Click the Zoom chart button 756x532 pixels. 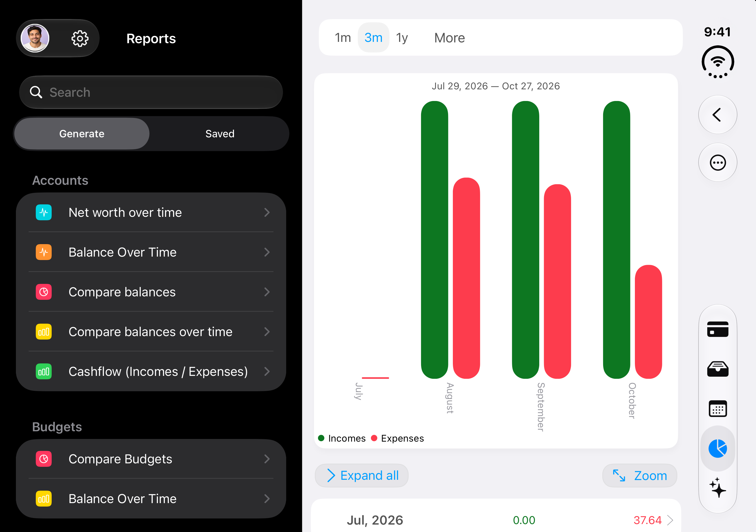(x=639, y=476)
